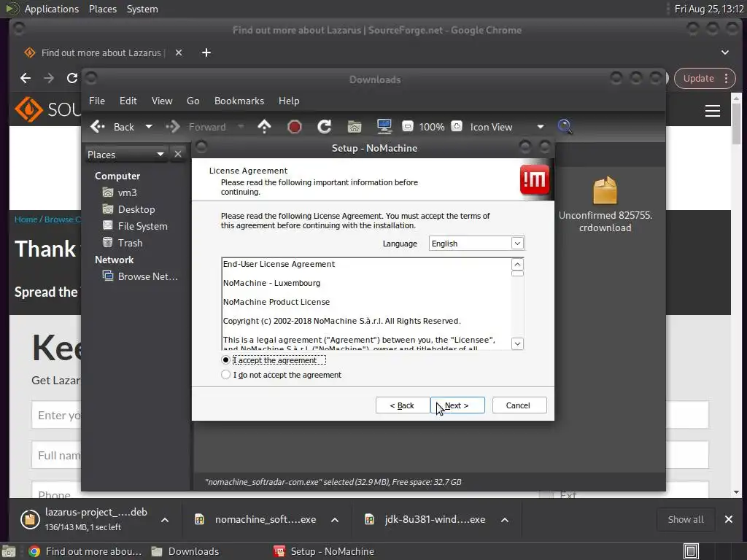Reload the Downloads folder view
The height and width of the screenshot is (560, 747).
[325, 127]
